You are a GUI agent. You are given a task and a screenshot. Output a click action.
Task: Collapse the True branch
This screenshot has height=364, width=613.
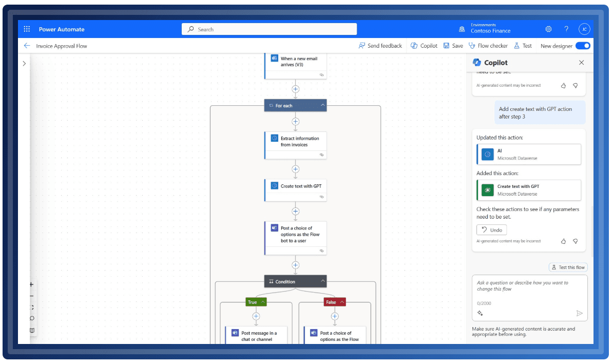263,302
